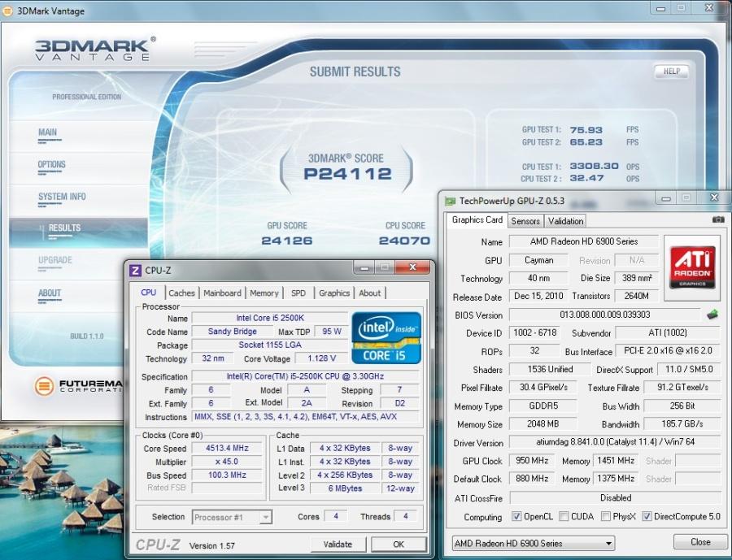Click the processor name field Intel Core i5 2500K
The height and width of the screenshot is (560, 732).
tap(270, 318)
